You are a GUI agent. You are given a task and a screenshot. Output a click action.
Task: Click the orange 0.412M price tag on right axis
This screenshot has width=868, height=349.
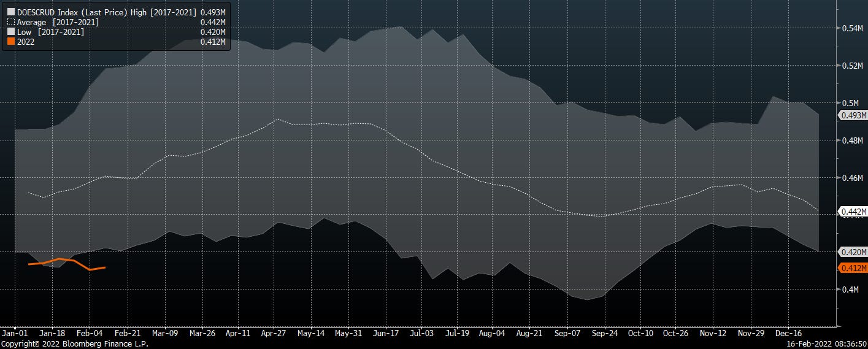853,268
